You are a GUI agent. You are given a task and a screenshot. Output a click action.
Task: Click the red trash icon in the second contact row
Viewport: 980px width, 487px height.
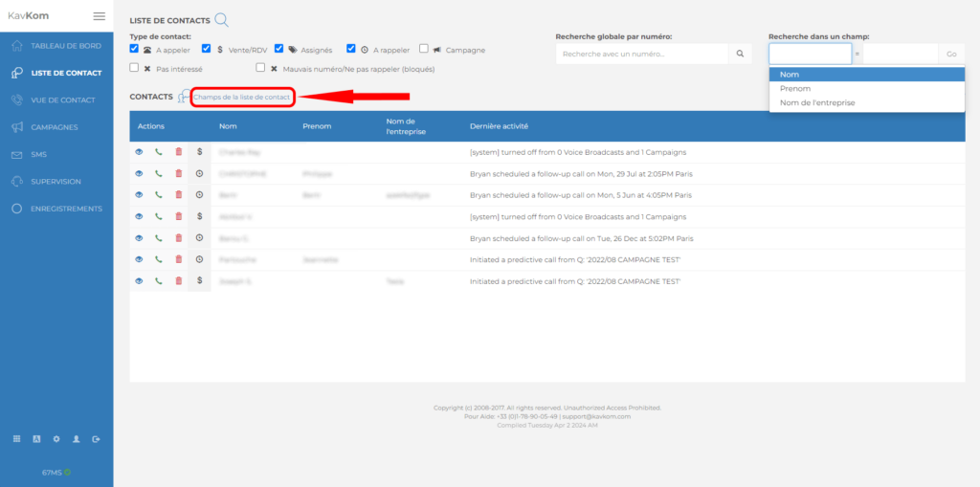[178, 173]
